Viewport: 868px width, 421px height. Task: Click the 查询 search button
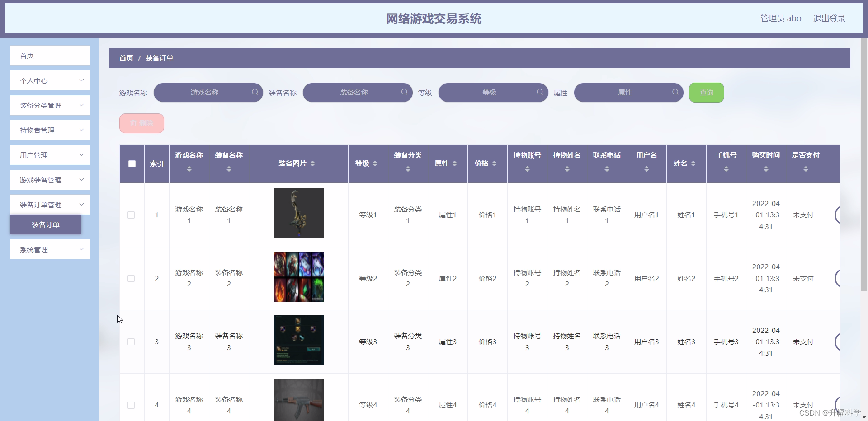pyautogui.click(x=706, y=92)
